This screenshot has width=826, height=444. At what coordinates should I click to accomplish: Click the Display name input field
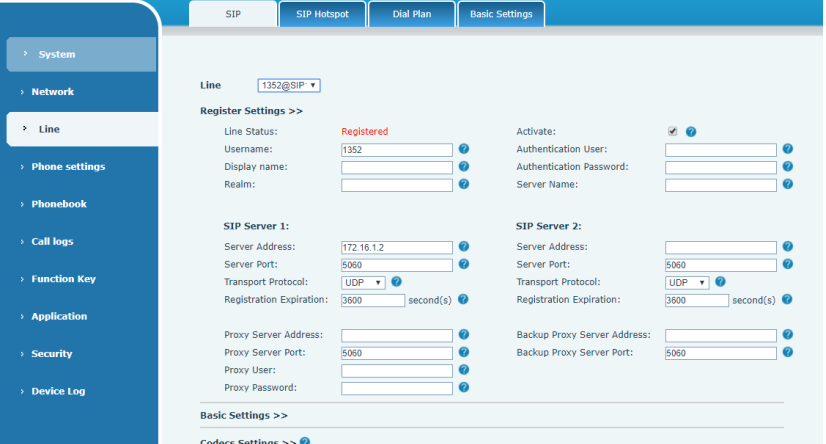[x=397, y=168]
